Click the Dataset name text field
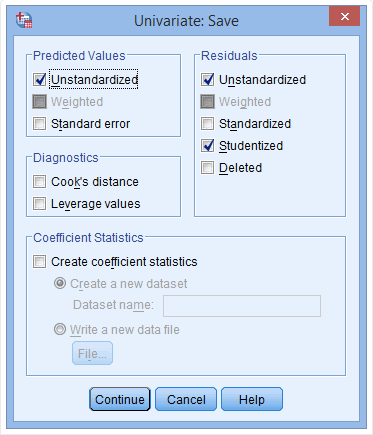Screen dimensions: 373x435 pyautogui.click(x=242, y=306)
